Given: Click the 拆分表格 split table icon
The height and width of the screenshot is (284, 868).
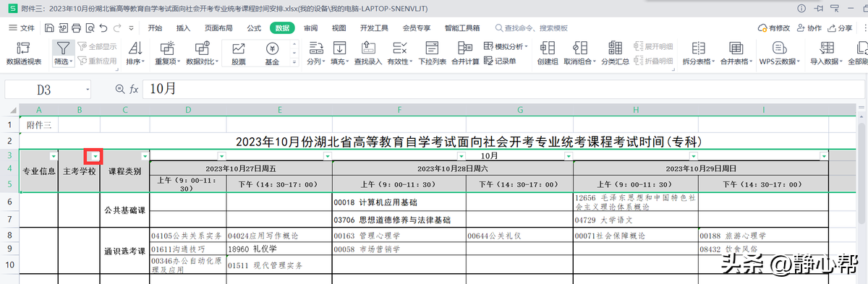Looking at the screenshot, I should pos(698,48).
